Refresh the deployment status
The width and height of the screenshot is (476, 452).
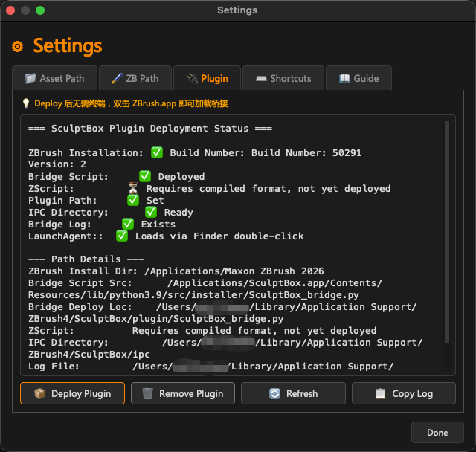(x=293, y=393)
